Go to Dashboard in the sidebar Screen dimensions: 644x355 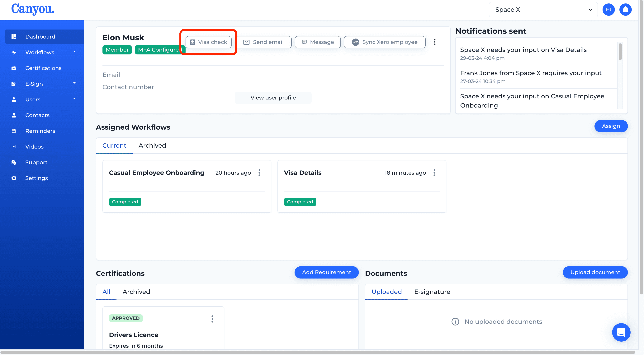pos(45,37)
